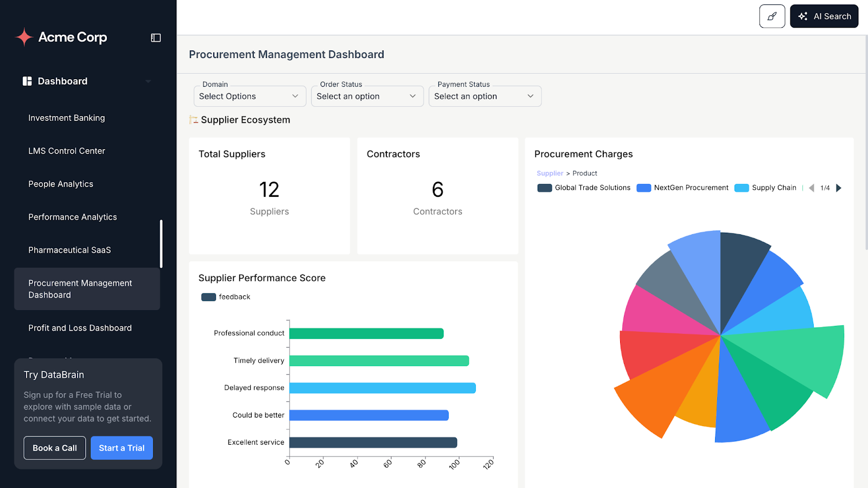The image size is (868, 488).
Task: Click the Could be better bar
Action: pyautogui.click(x=369, y=415)
